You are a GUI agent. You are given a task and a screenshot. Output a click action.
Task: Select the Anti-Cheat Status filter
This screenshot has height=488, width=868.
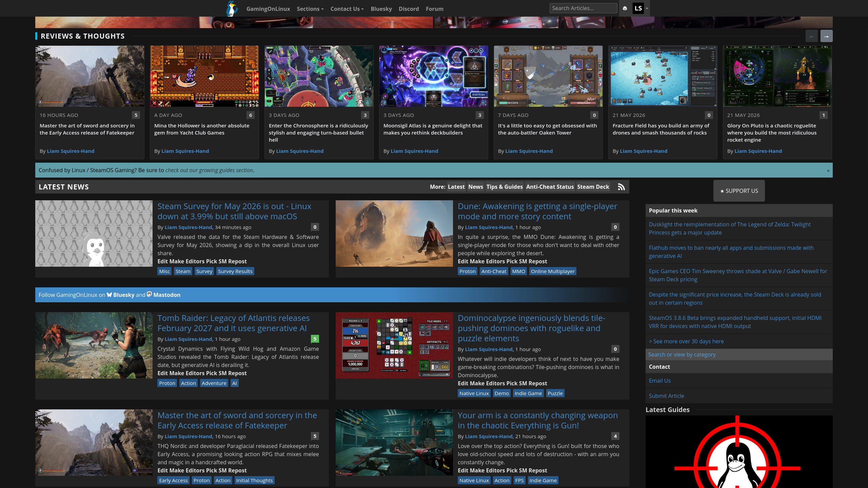pyautogui.click(x=550, y=187)
